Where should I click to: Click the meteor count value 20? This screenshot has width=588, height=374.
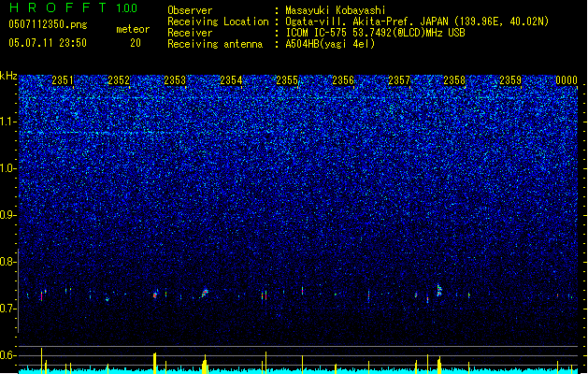point(136,43)
